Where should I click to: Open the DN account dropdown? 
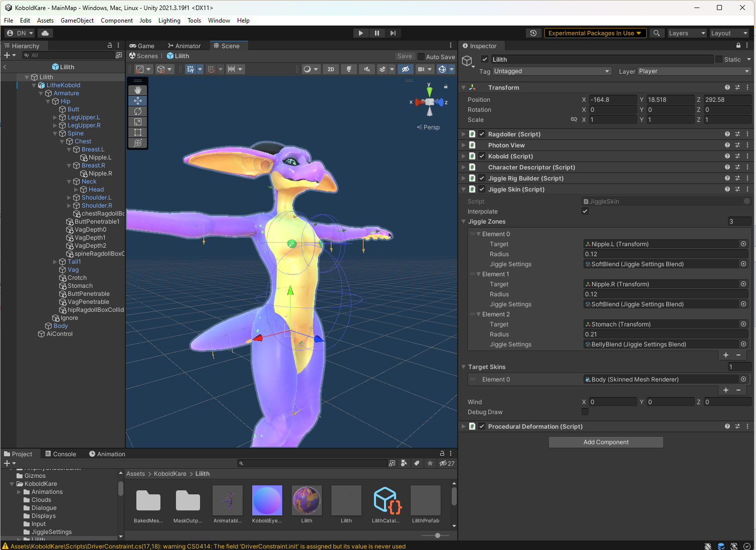20,33
